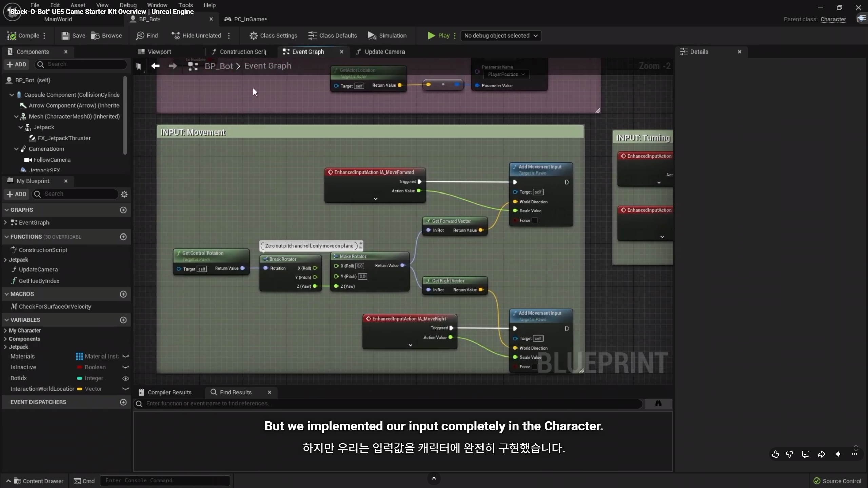This screenshot has height=488, width=868.
Task: Save the blueprint with Save icon
Action: click(x=73, y=36)
